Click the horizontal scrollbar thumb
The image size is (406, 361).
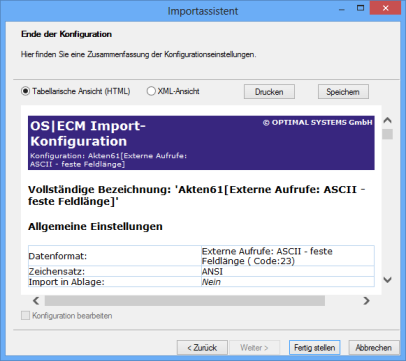[185, 301]
